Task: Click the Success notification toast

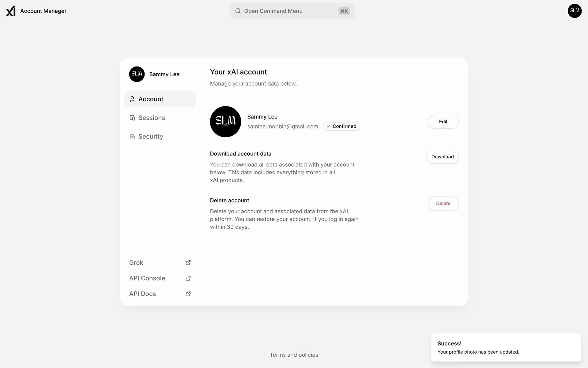Action: point(506,347)
